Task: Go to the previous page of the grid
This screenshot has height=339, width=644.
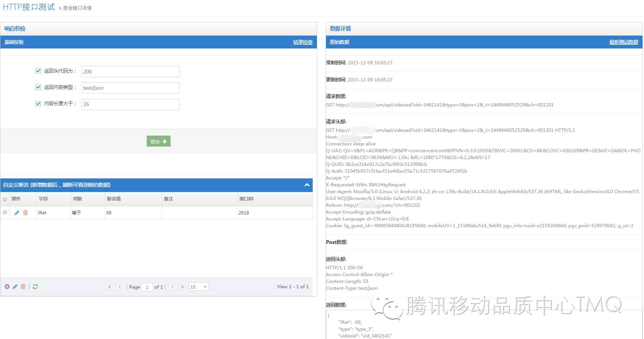Action: point(120,287)
